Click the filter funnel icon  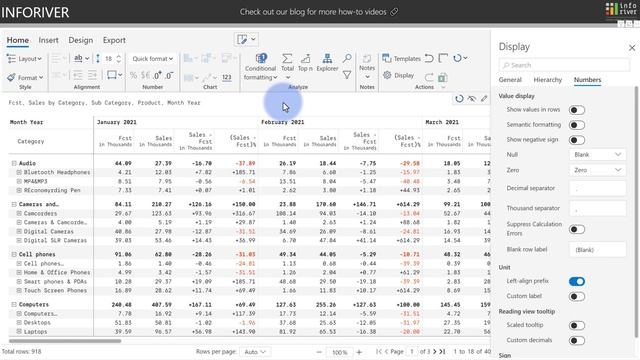point(347,75)
